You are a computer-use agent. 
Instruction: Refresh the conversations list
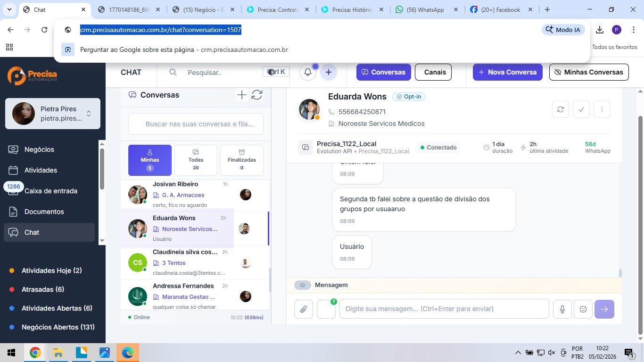[x=257, y=95]
